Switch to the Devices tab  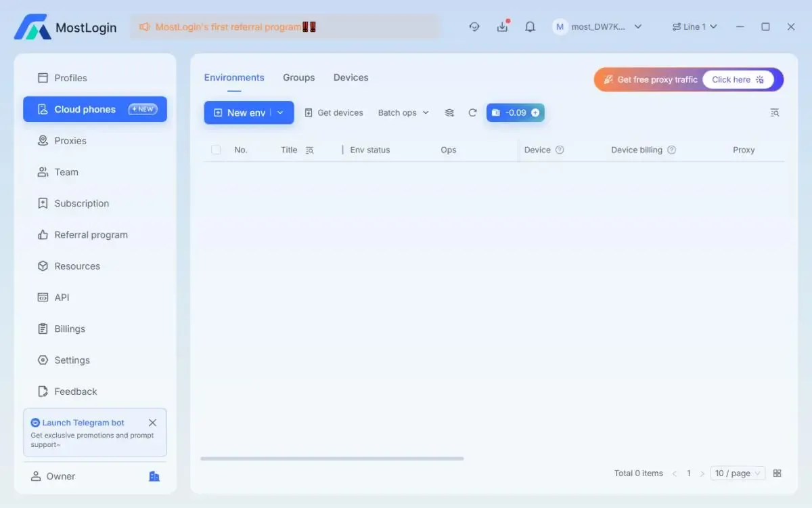pos(351,77)
